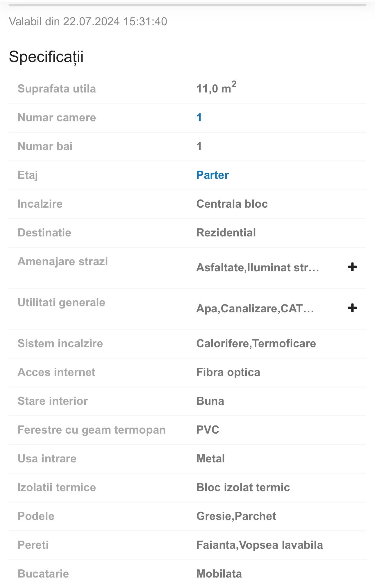Open the Numar camere value link
Screen dimensions: 375x588
(199, 117)
